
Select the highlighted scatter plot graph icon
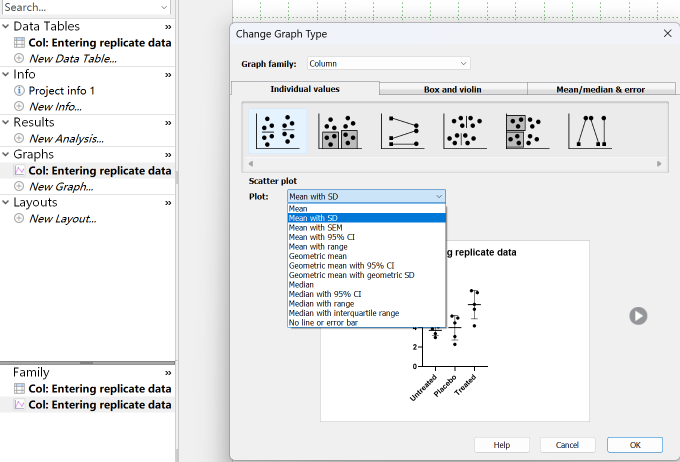[x=275, y=131]
